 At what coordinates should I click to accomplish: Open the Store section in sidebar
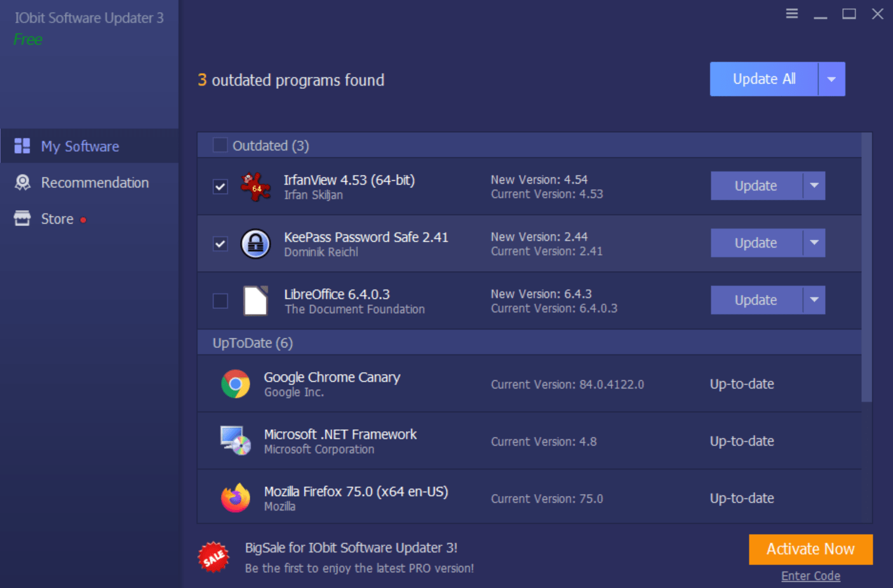point(57,219)
